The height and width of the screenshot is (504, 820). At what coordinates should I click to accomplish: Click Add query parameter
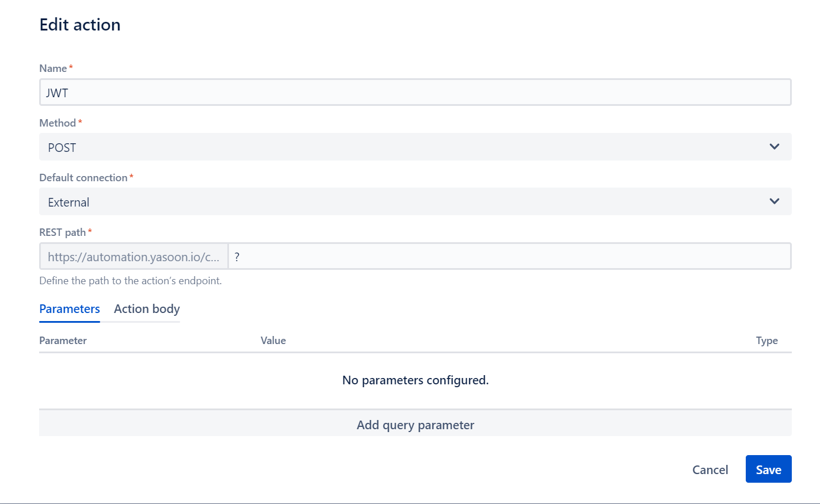(x=415, y=425)
